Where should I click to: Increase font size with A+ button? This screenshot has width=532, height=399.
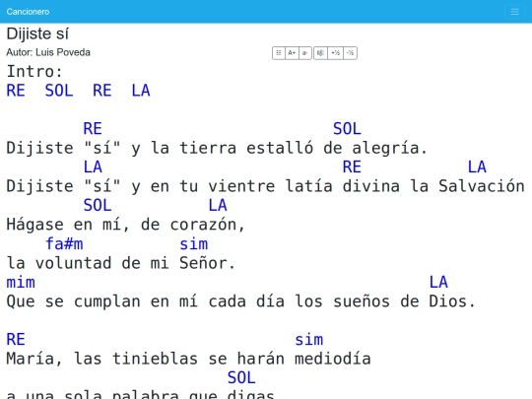point(292,53)
